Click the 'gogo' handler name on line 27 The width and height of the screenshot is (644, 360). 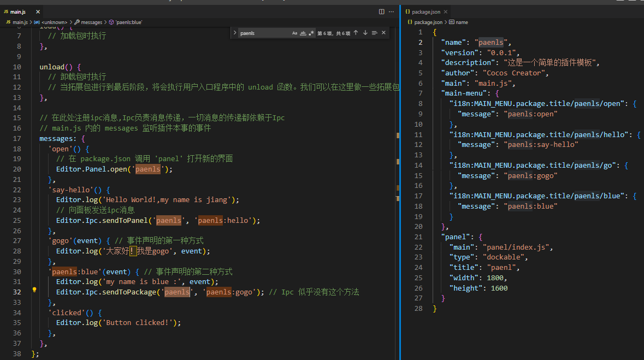[x=61, y=240]
